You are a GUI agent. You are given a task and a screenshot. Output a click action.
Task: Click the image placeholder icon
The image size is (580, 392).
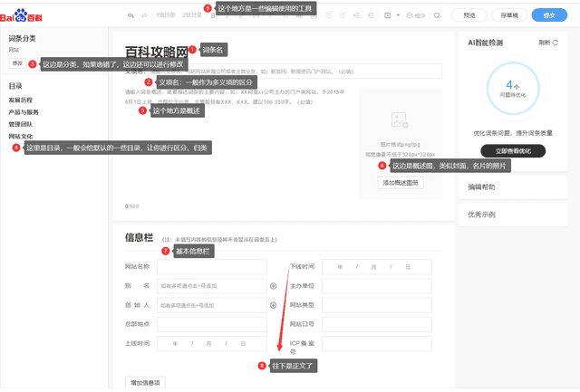(400, 120)
